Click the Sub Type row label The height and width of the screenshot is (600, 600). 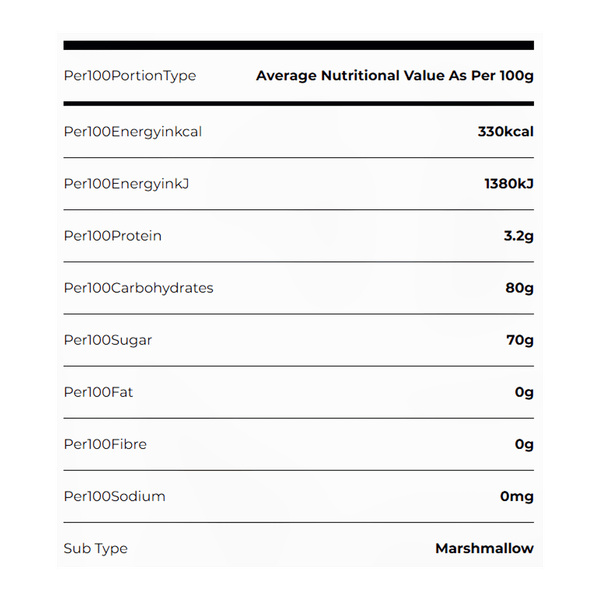click(96, 548)
